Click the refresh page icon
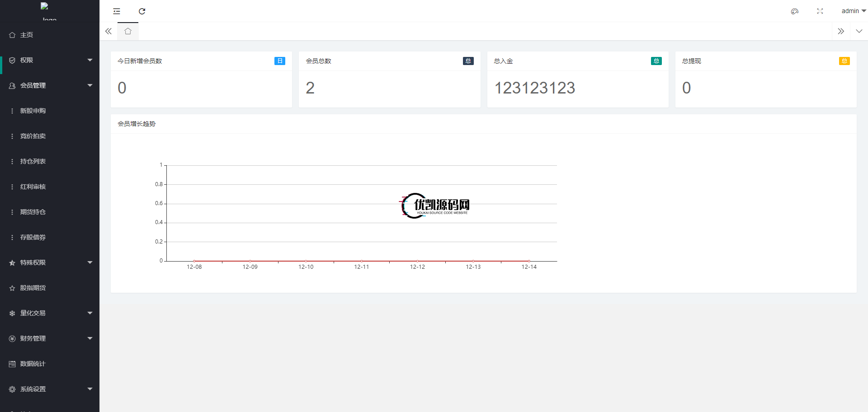Viewport: 868px width, 412px height. pyautogui.click(x=142, y=11)
